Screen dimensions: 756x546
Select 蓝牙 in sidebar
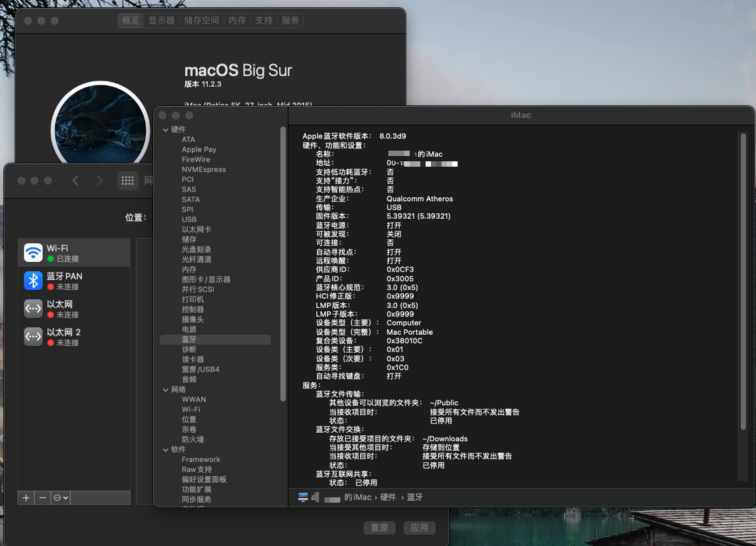click(215, 340)
